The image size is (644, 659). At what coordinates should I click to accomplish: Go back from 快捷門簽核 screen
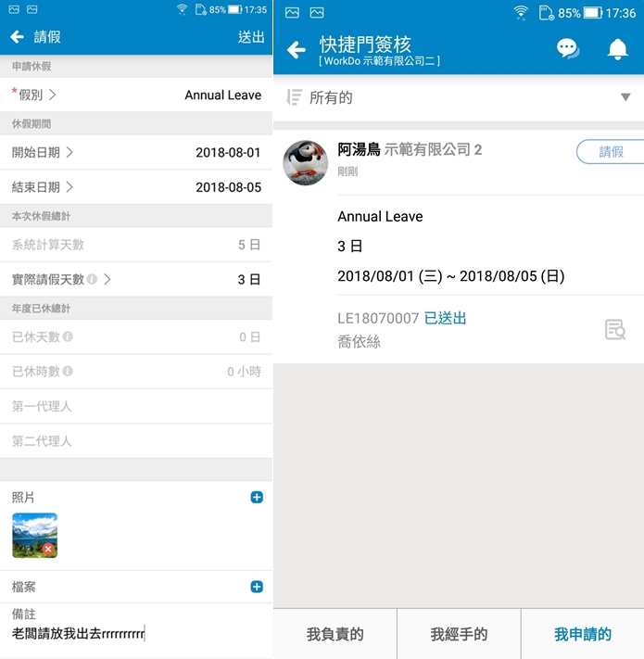pyautogui.click(x=297, y=50)
